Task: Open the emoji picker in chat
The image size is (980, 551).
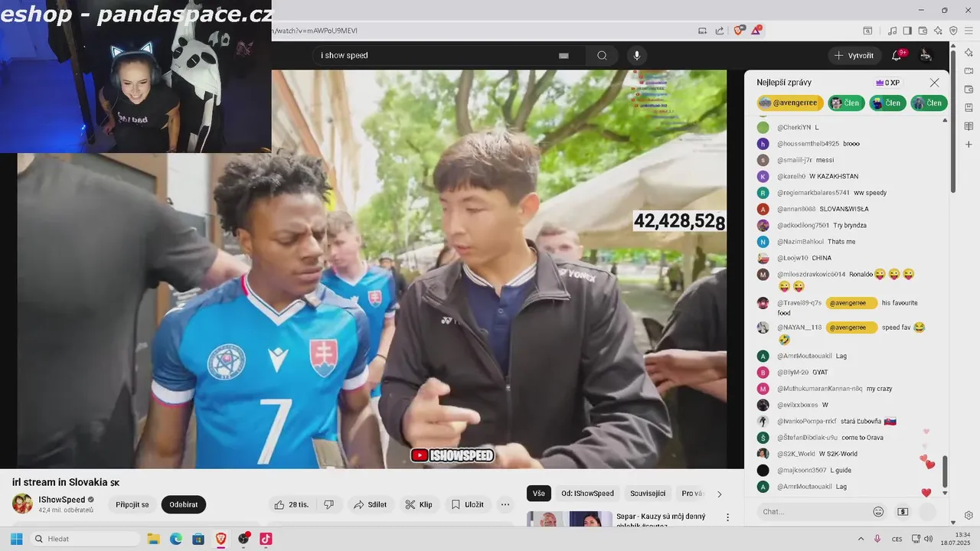Action: (878, 511)
